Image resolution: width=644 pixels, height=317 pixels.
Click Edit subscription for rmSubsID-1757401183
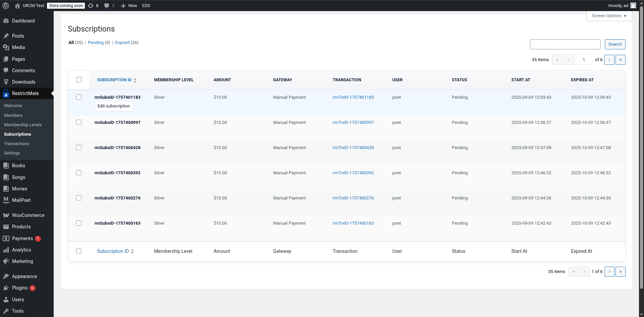click(114, 106)
